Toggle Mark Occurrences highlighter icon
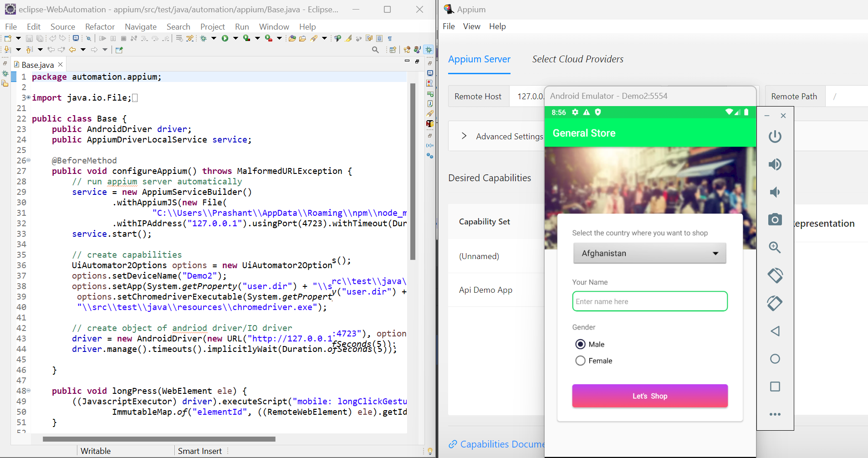The height and width of the screenshot is (458, 868). [348, 38]
